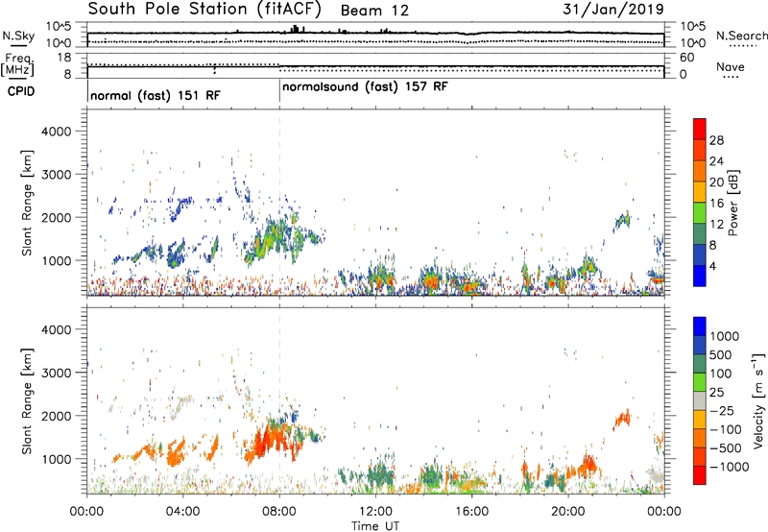Click the "South Pole Station (fitACF)" plot title

click(204, 10)
